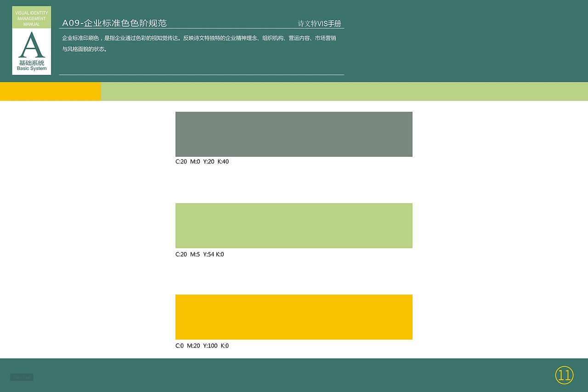588x392 pixels.
Task: Click the C:20 M:0 Y:20 K:40 label
Action: coord(202,161)
